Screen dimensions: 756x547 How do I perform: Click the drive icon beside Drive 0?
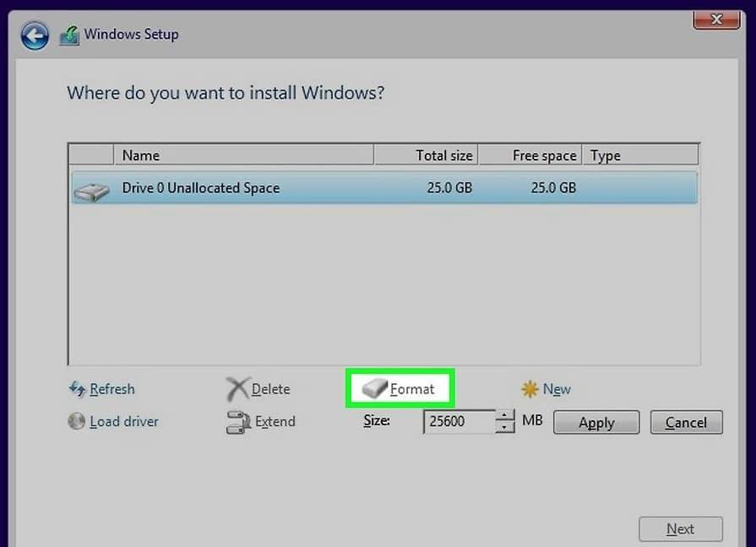91,192
